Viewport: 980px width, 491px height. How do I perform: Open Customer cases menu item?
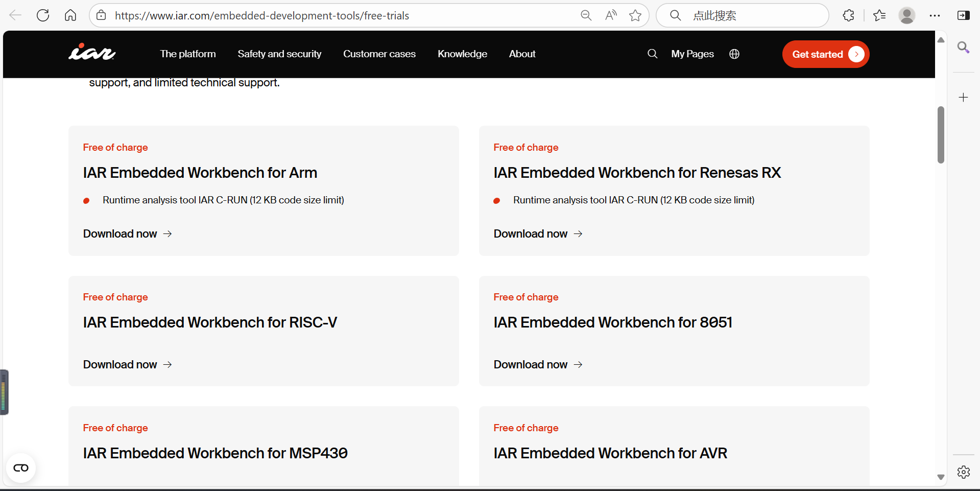[379, 54]
